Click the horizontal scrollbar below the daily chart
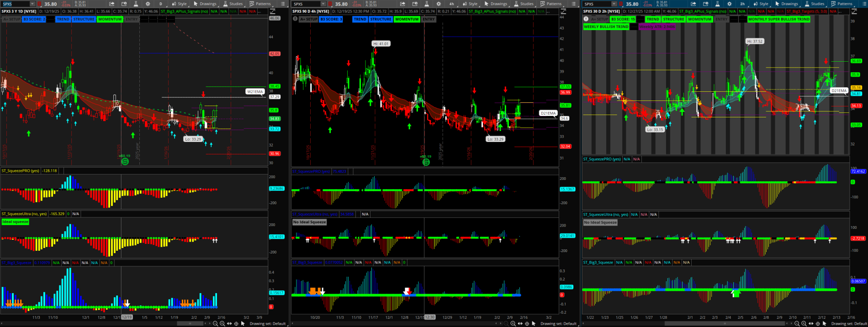This screenshot has height=327, width=868. (191, 323)
